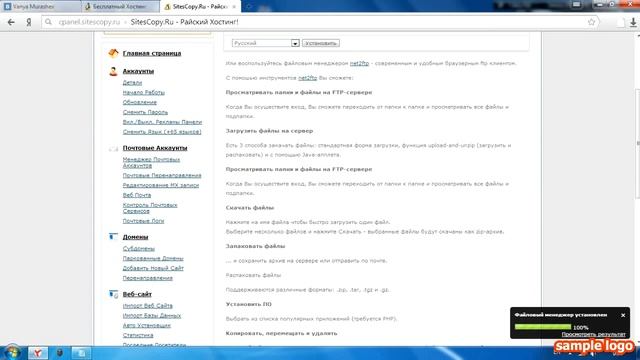
Task: Open the Начало Работы link
Action: (144, 92)
